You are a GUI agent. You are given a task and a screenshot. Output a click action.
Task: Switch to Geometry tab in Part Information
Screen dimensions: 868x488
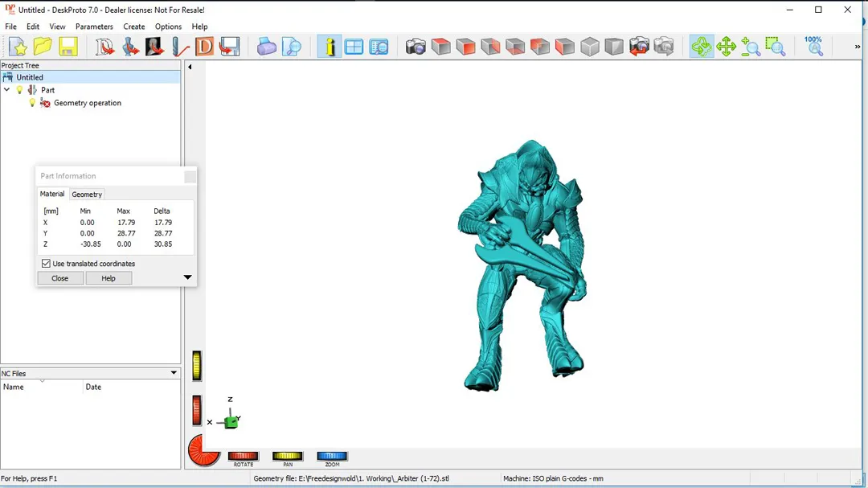click(x=87, y=195)
